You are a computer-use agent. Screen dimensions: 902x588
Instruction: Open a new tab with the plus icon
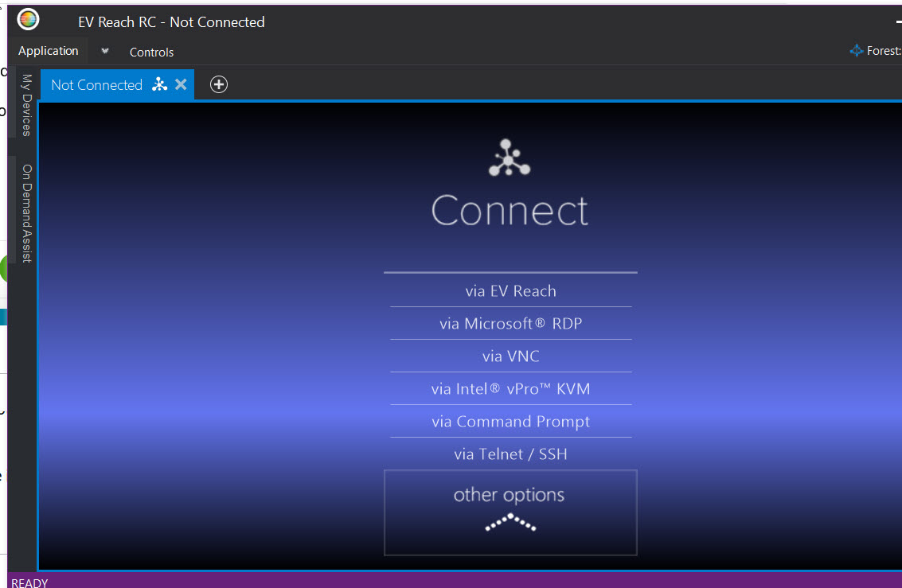(218, 84)
